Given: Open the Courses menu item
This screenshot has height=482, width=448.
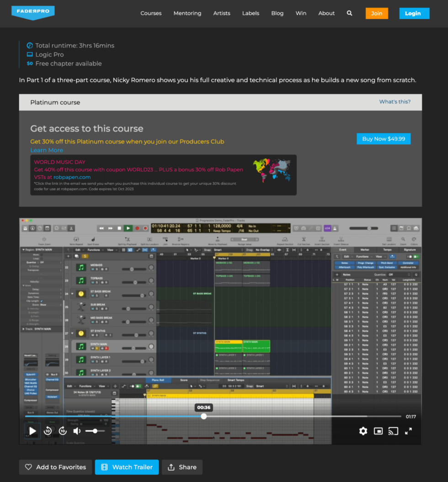Looking at the screenshot, I should coord(151,13).
